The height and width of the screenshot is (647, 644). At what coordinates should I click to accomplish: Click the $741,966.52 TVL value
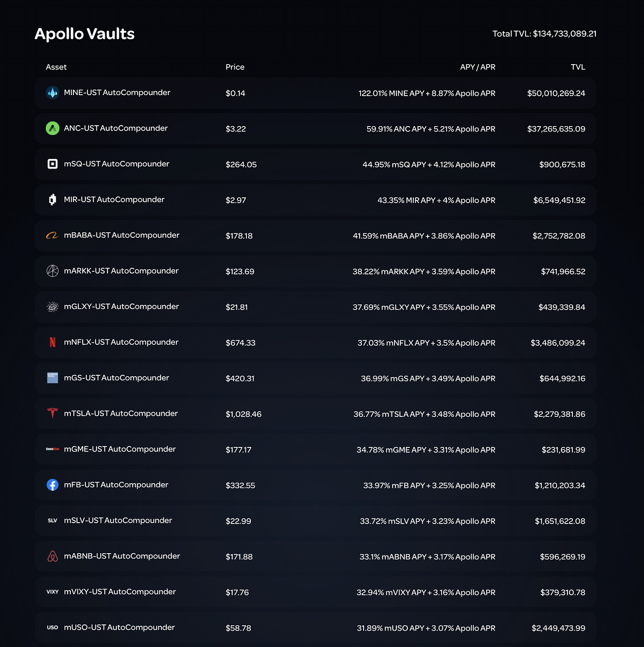(x=563, y=272)
